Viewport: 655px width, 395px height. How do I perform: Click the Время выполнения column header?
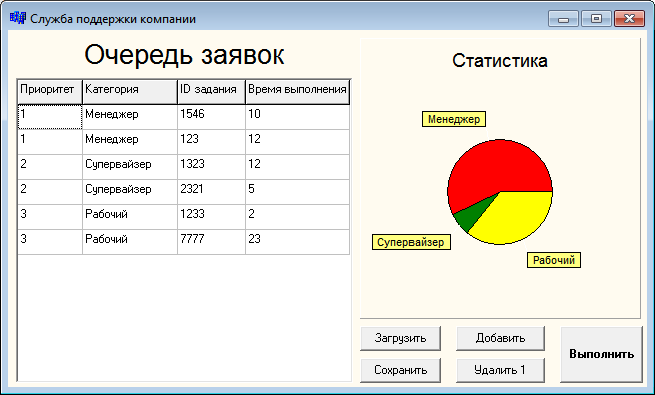[x=297, y=91]
